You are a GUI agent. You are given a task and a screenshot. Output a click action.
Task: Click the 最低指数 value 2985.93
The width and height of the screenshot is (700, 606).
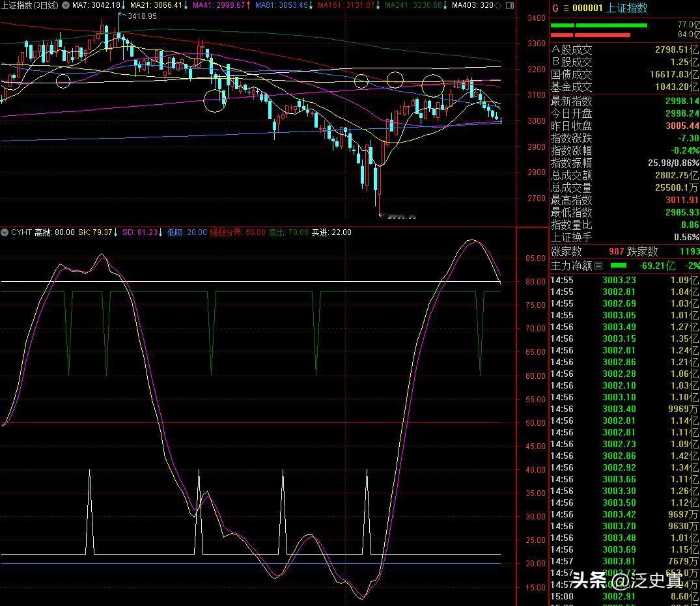click(682, 212)
